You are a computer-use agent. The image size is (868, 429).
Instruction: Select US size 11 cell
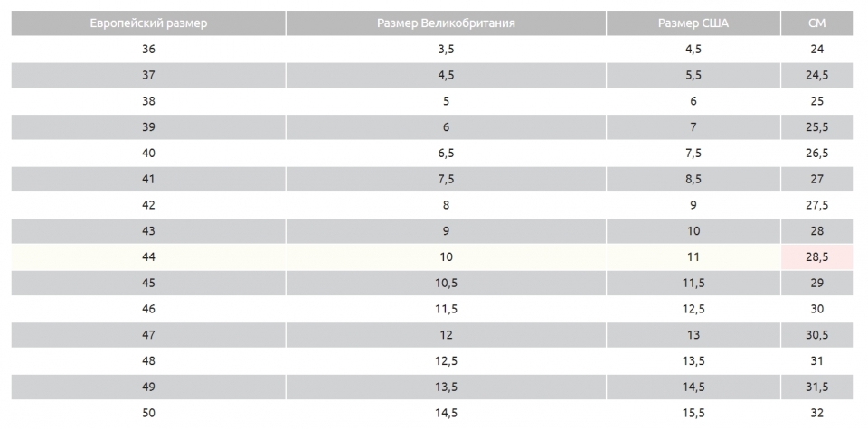[693, 257]
